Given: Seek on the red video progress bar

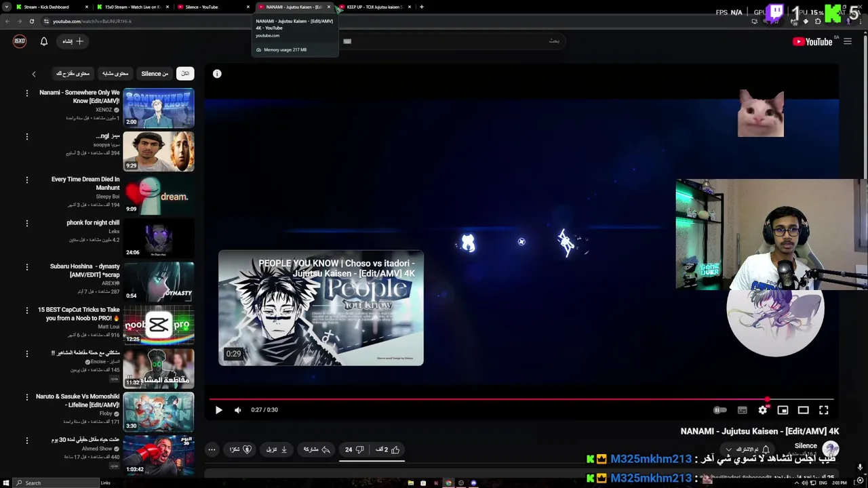Looking at the screenshot, I should point(521,399).
